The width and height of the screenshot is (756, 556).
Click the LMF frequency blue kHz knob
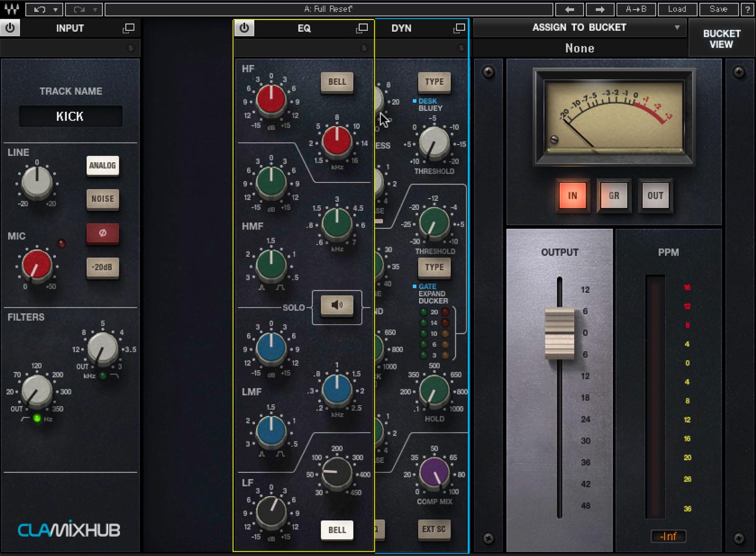pyautogui.click(x=337, y=389)
